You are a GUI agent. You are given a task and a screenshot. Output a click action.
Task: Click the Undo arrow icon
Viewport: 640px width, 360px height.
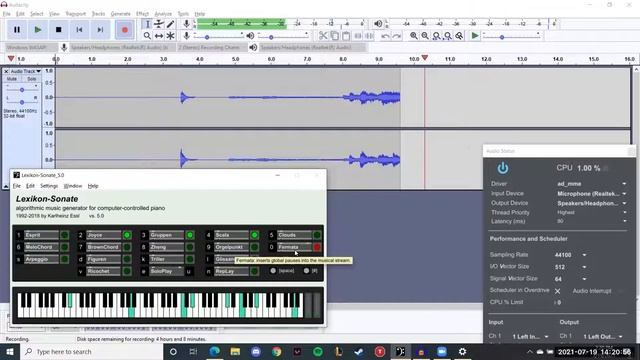coord(385,36)
